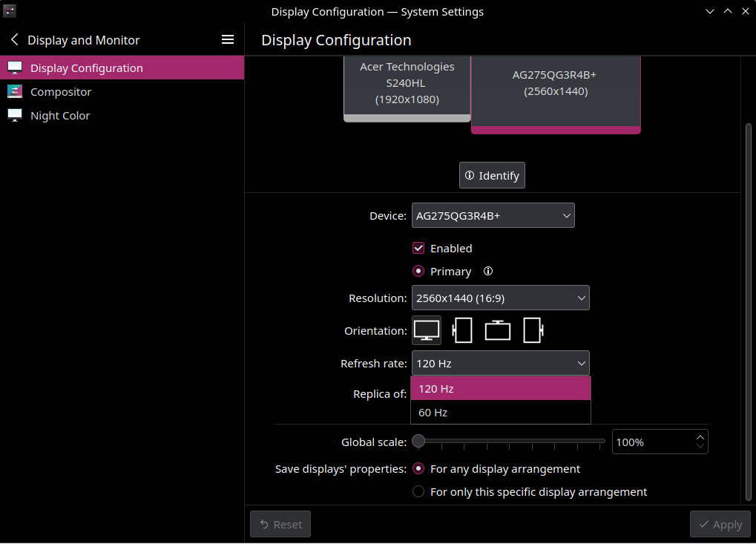Switch to Night Color settings
This screenshot has width=756, height=544.
coord(60,115)
